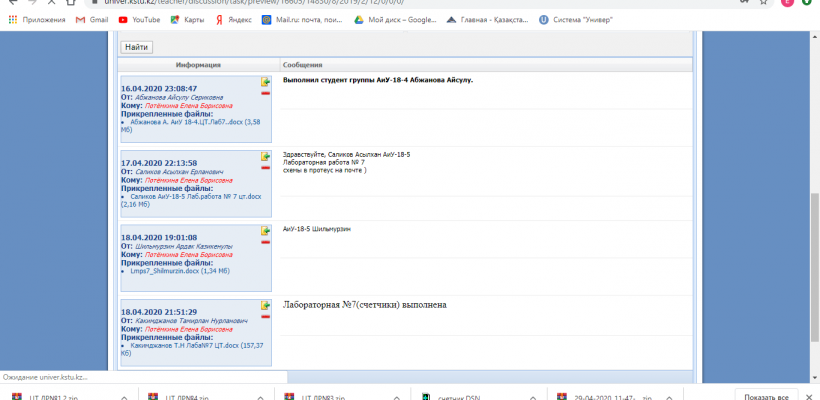Open options arrow for ЦТ ЛР№3.zip download
The height and width of the screenshot is (400, 820).
point(396,397)
